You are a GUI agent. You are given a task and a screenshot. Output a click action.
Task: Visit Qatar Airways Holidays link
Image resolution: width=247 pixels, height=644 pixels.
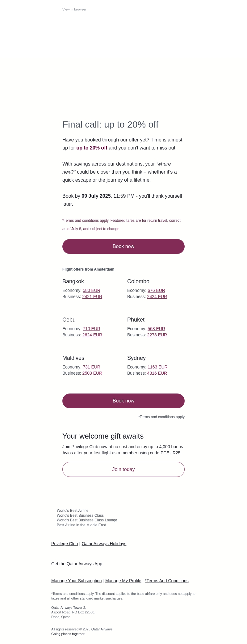click(104, 544)
